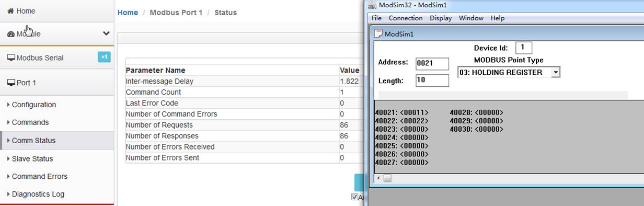Screen dimensions: 644x206
Task: Click the Home icon in the sidebar
Action: click(10, 11)
